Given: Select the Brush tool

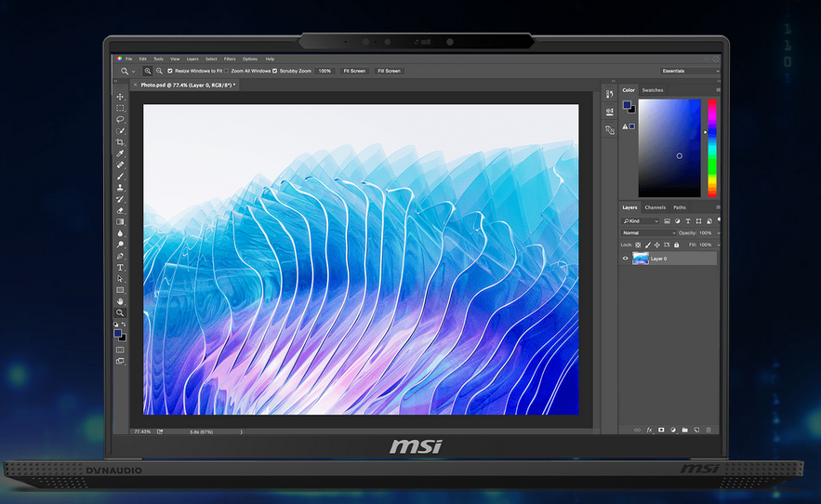Looking at the screenshot, I should pyautogui.click(x=120, y=176).
